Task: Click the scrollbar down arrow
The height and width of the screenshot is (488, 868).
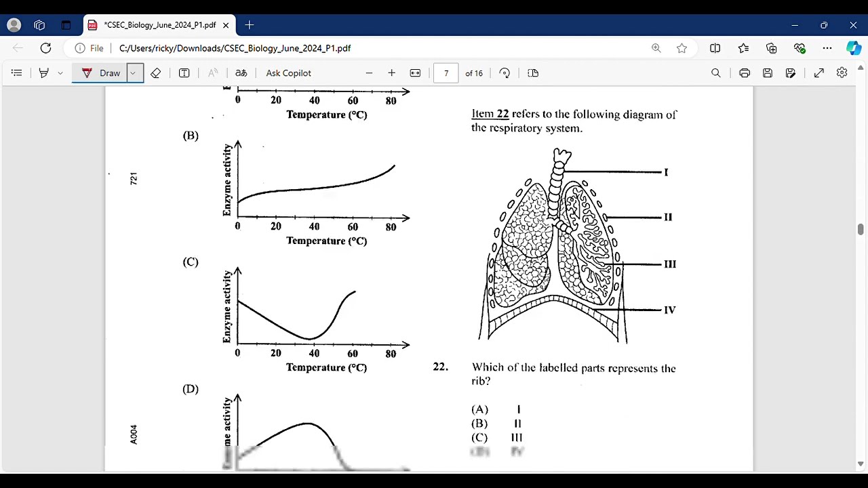Action: (x=861, y=464)
